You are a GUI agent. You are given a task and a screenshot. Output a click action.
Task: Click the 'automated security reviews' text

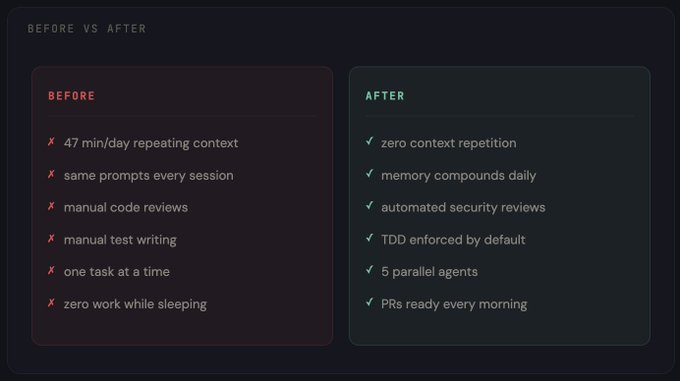point(463,208)
